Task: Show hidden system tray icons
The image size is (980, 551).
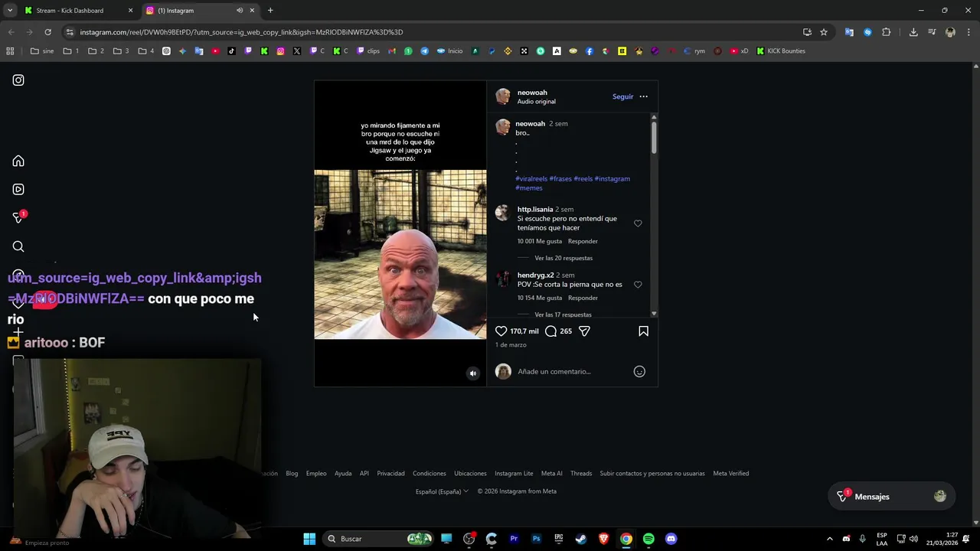Action: click(x=829, y=539)
